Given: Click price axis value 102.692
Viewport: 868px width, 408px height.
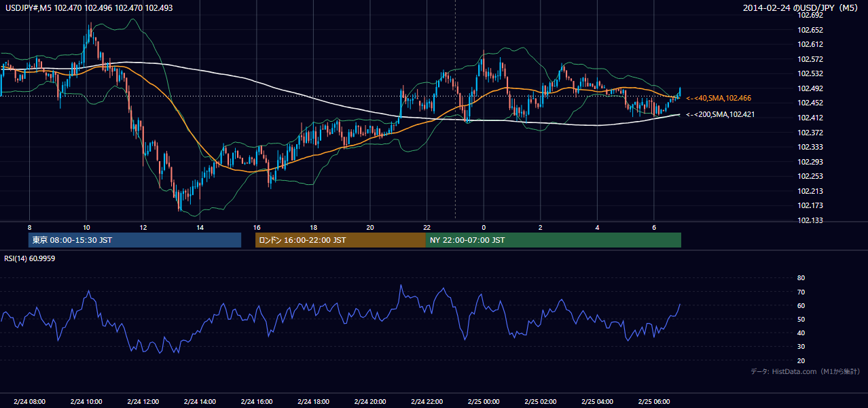Looking at the screenshot, I should pyautogui.click(x=810, y=15).
